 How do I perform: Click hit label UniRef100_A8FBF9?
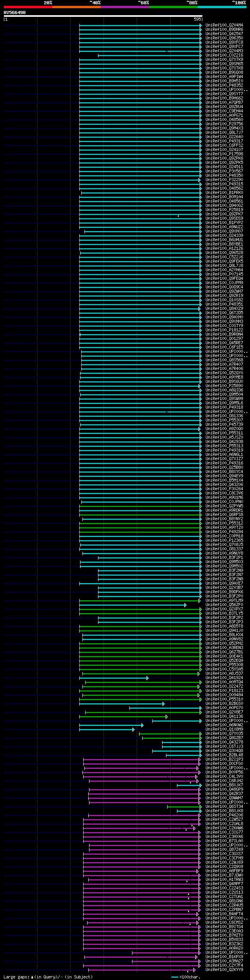[x=224, y=871]
